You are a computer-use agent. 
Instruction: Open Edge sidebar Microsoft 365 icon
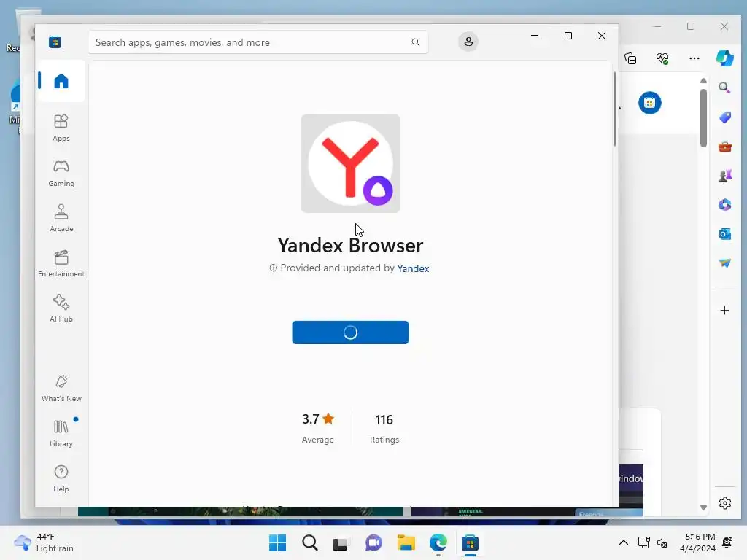[724, 205]
